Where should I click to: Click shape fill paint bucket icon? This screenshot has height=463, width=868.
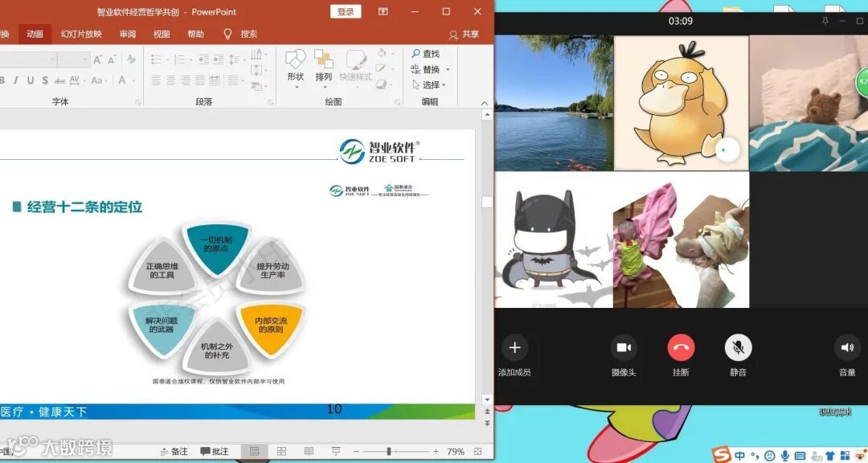click(x=383, y=54)
